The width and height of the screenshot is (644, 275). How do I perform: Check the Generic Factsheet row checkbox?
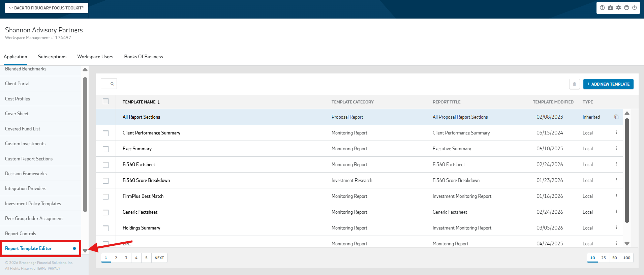pyautogui.click(x=106, y=212)
